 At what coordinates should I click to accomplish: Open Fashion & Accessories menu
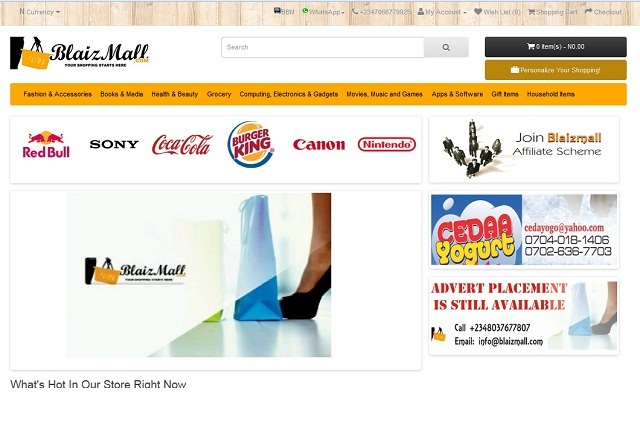point(58,94)
